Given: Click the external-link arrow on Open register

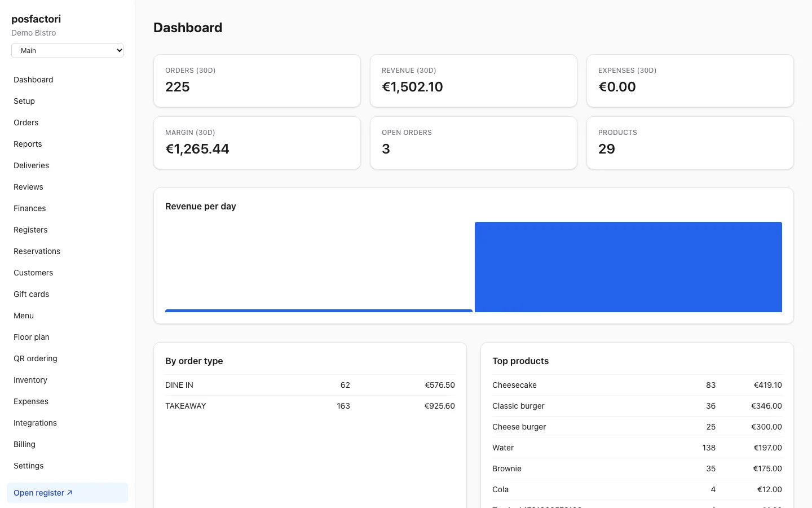Looking at the screenshot, I should (70, 493).
